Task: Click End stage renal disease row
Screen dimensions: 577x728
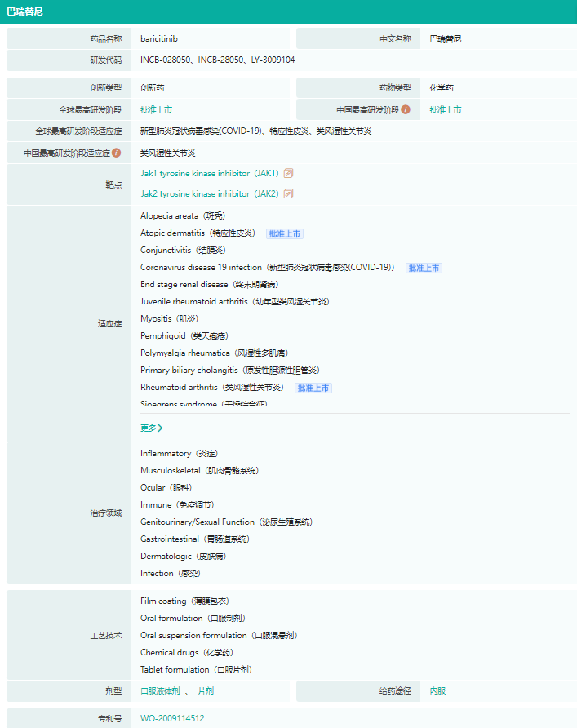Action: point(210,285)
